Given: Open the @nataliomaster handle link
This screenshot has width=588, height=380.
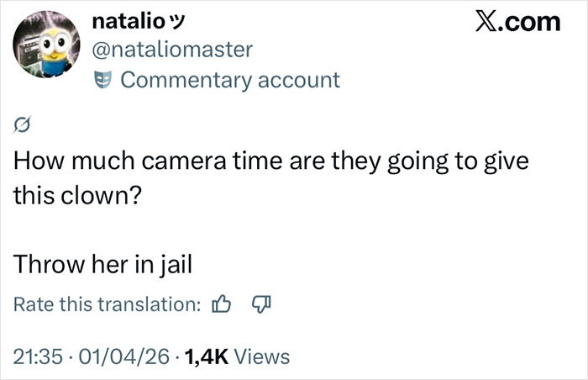Looking at the screenshot, I should pos(171,50).
